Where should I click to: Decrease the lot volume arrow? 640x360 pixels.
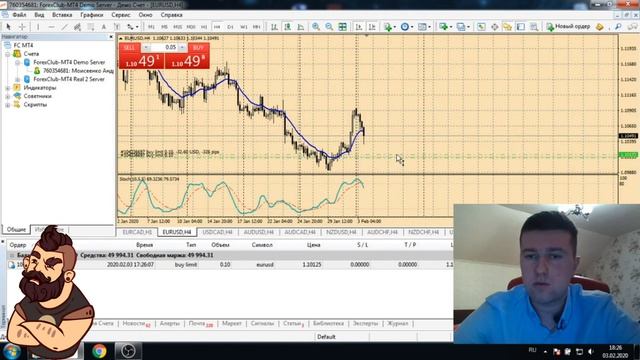pos(146,48)
